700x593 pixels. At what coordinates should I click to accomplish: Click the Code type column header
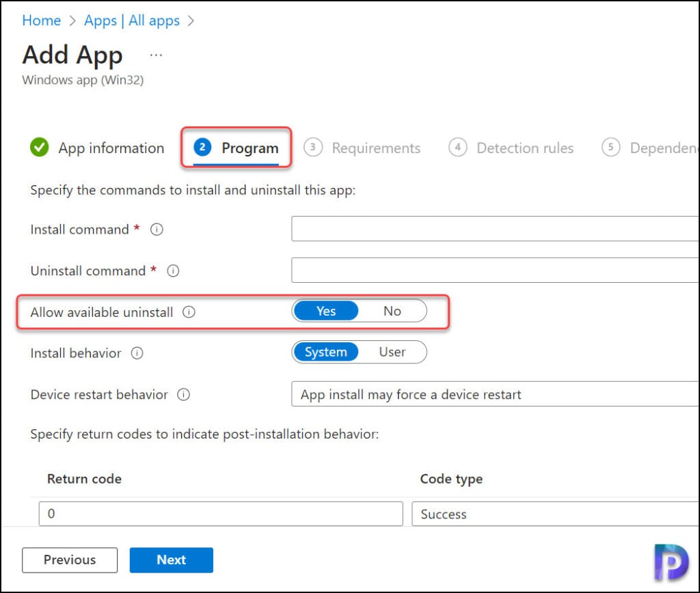pos(451,479)
